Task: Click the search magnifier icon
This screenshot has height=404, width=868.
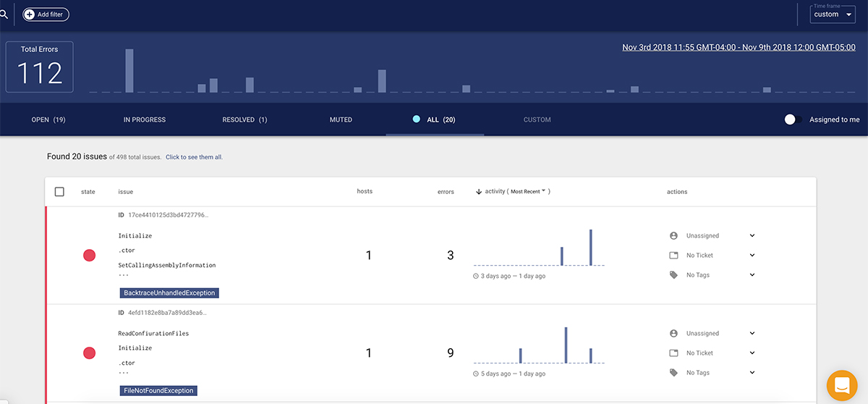Action: pyautogui.click(x=4, y=14)
